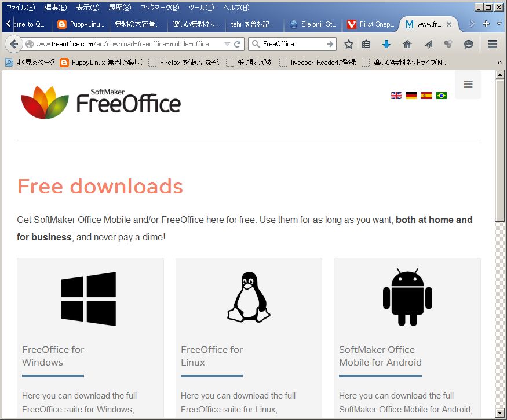Switch site language to Spanish flag

[x=426, y=96]
